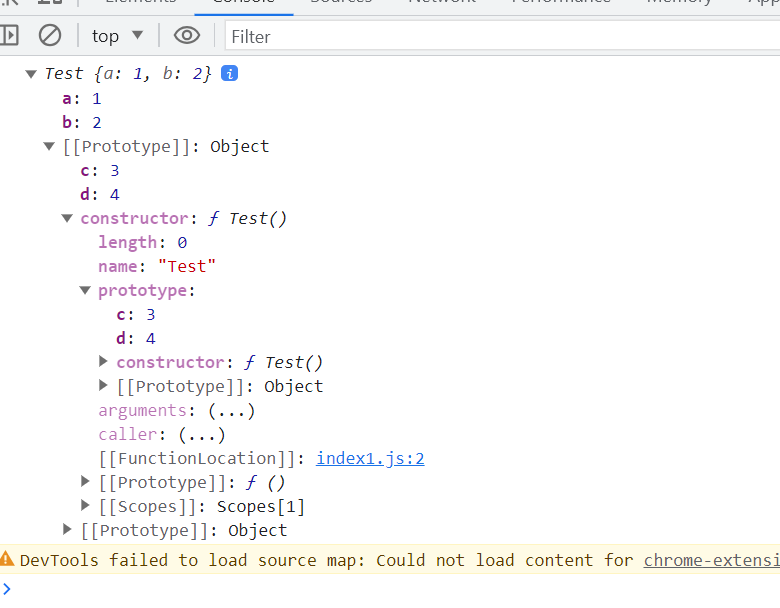Select the [[FunctionLocation]] label text
The image size is (780, 608).
tap(197, 458)
